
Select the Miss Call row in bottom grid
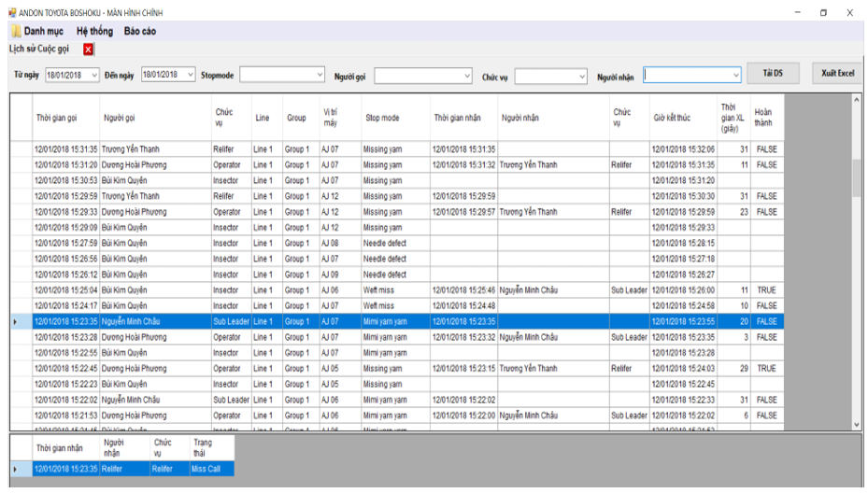(x=204, y=469)
